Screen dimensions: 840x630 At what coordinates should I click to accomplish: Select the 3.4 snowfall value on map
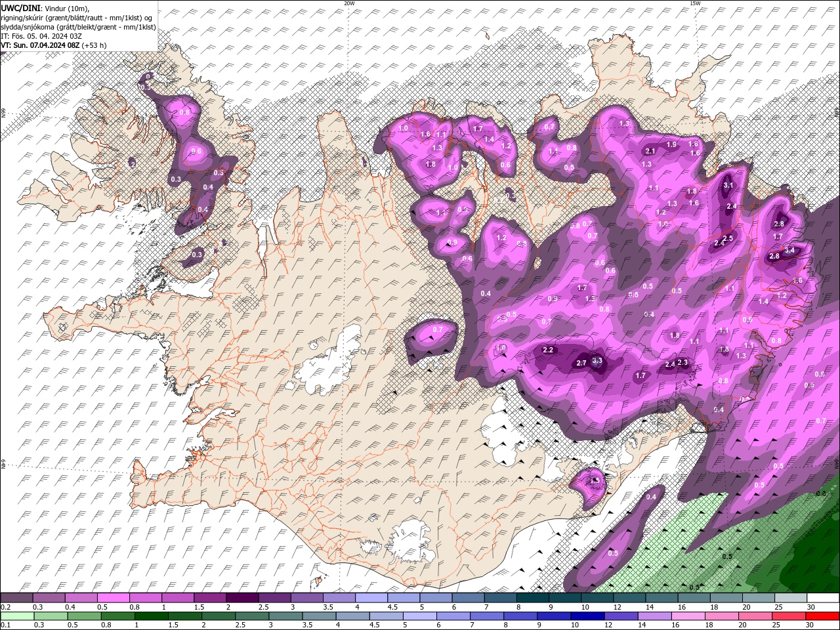click(x=789, y=250)
